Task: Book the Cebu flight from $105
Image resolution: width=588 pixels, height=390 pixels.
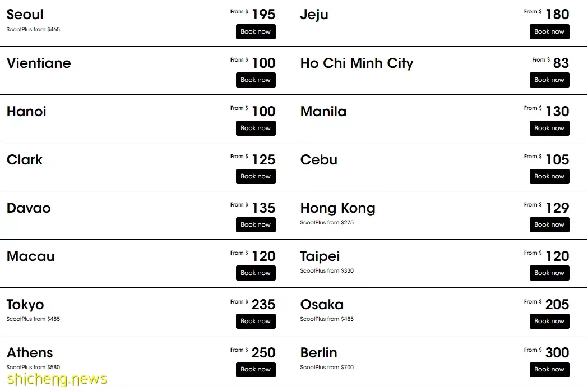Action: (x=549, y=176)
